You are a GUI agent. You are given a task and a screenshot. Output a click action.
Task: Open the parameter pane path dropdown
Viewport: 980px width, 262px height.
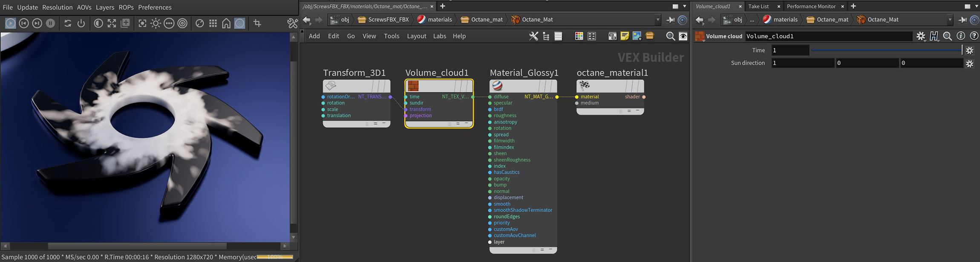[950, 20]
